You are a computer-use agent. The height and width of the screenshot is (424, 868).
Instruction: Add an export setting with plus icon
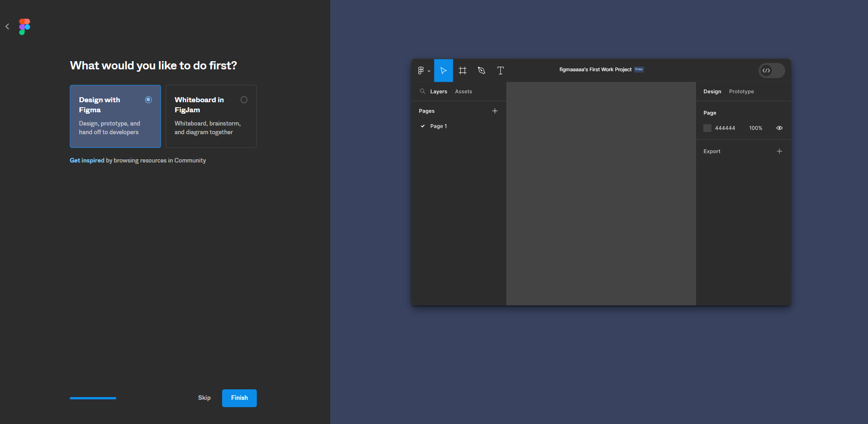[780, 151]
